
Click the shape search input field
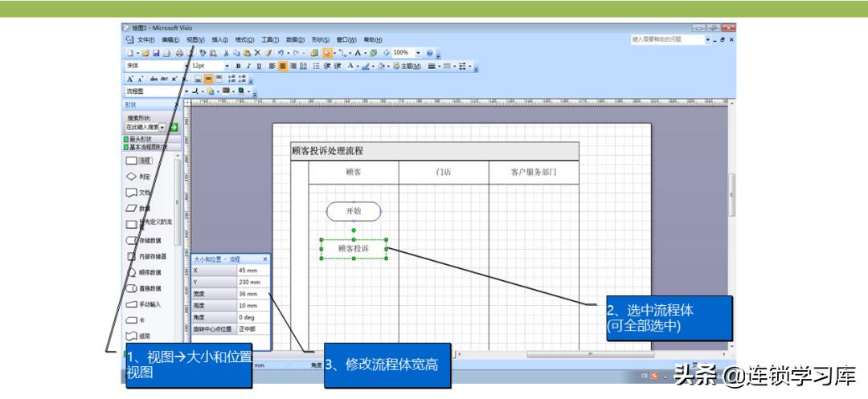[143, 127]
